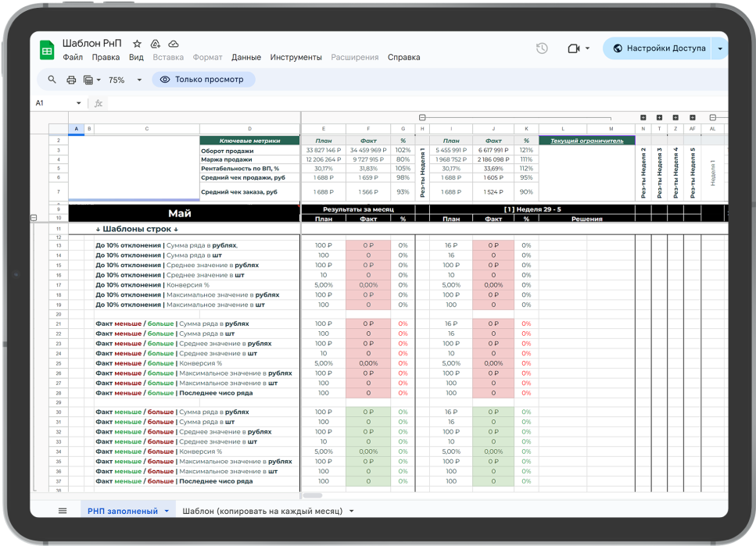Click the Google Sheets home logo

pos(47,50)
